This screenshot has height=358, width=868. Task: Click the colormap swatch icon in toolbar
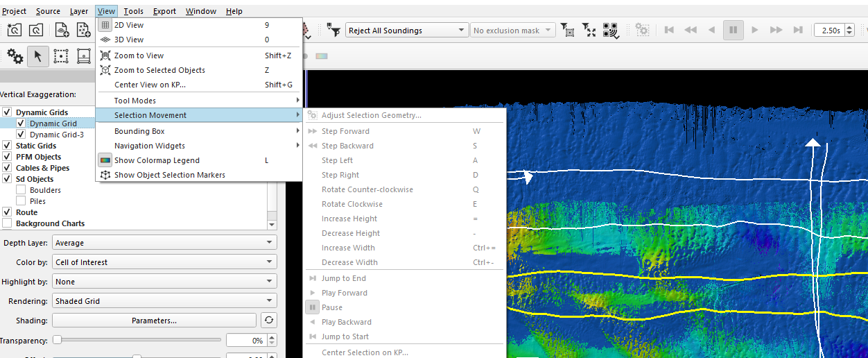pos(322,56)
